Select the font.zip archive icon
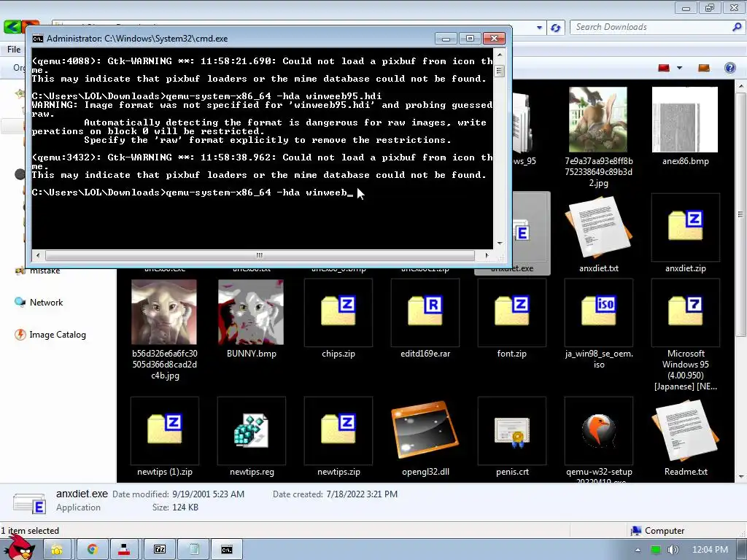Viewport: 747px width, 560px height. [x=511, y=312]
